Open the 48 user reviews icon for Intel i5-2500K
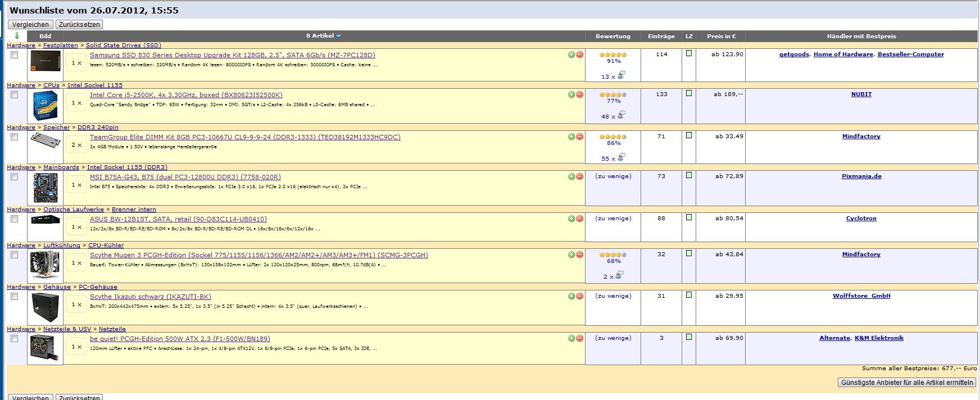The image size is (980, 400). pos(621,115)
